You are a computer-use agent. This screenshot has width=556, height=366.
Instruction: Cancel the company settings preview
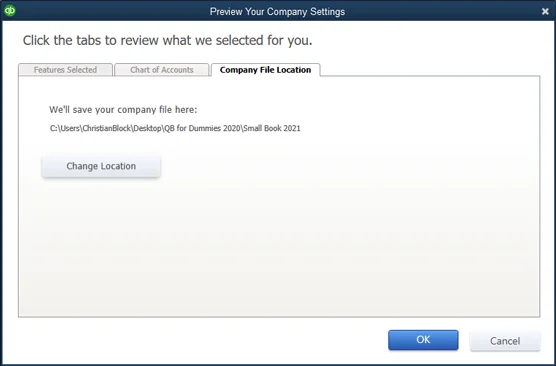[505, 341]
